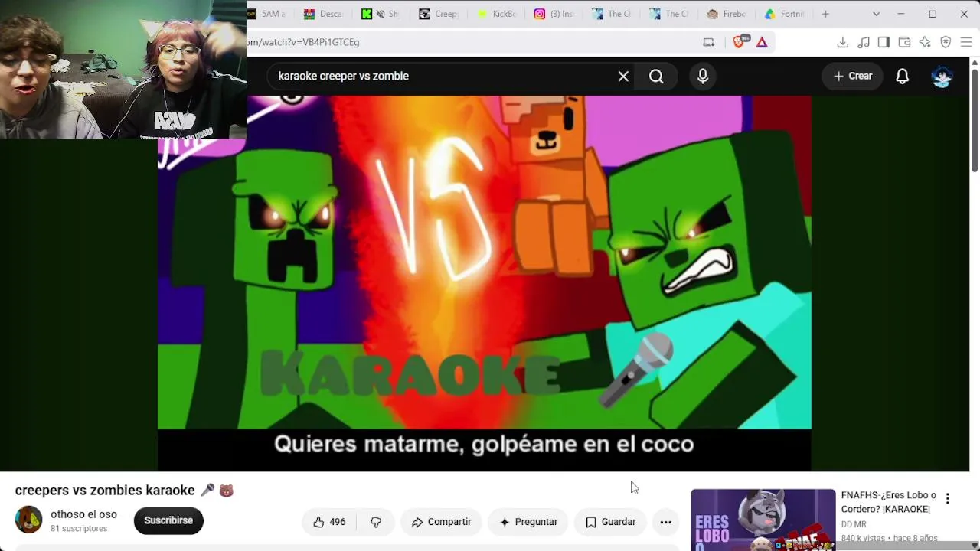This screenshot has height=551, width=980.
Task: Open Leo AI sparkle icon
Action: tap(925, 42)
